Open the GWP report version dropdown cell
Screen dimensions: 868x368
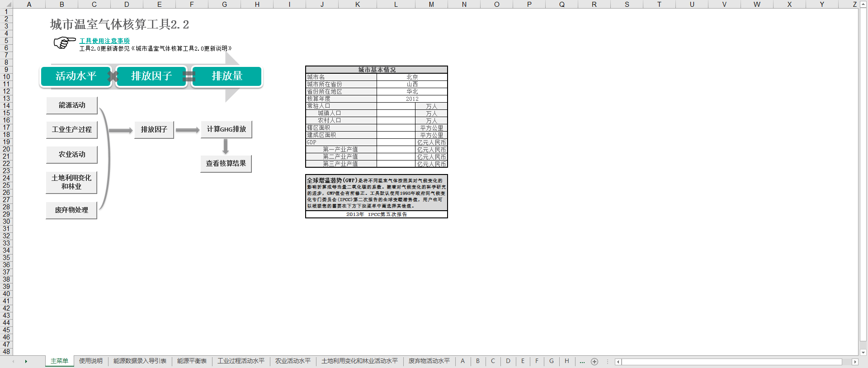pos(376,214)
